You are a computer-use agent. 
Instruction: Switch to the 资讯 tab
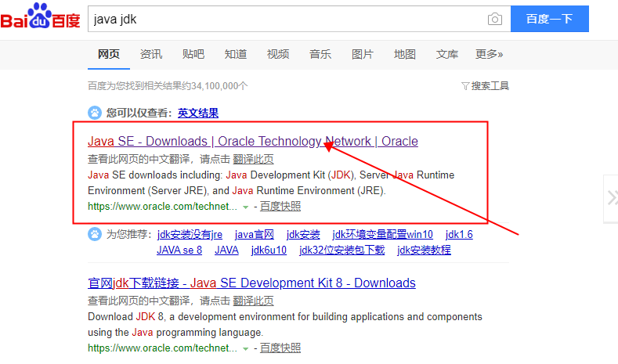click(151, 54)
